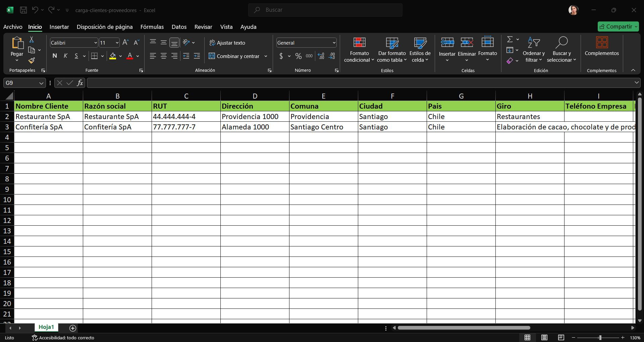Open the borders dropdown arrow
This screenshot has width=644, height=342.
pos(102,56)
